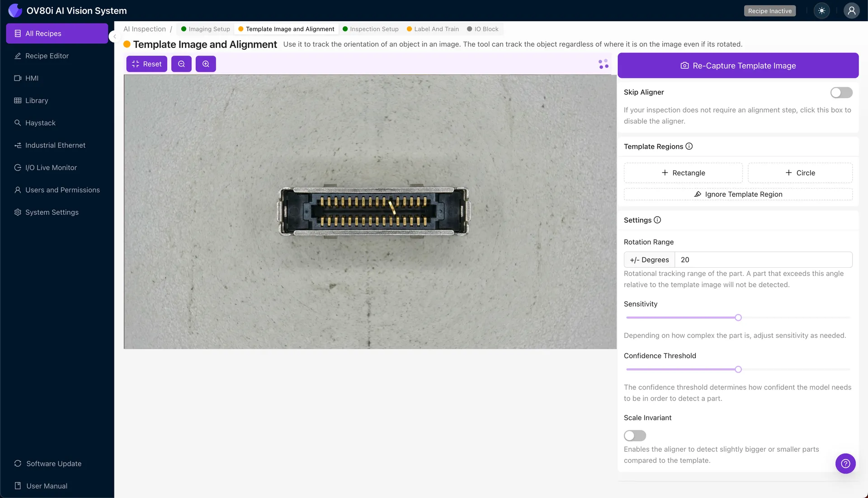Select the zoom out tool above the image
The image size is (868, 498).
181,64
